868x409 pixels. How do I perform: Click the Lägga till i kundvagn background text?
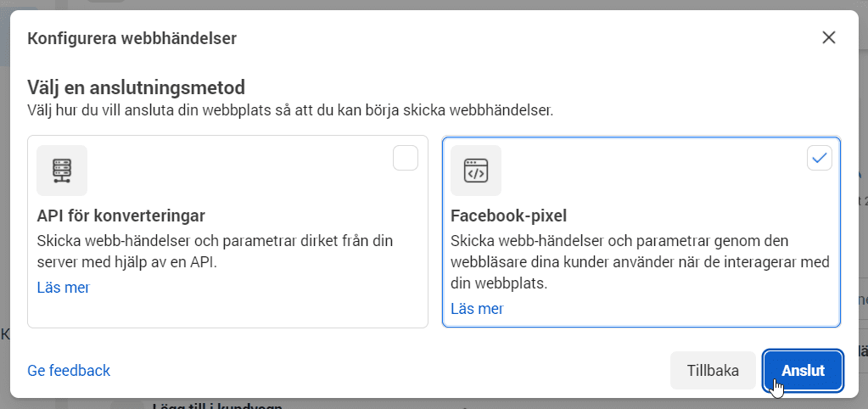pyautogui.click(x=217, y=406)
